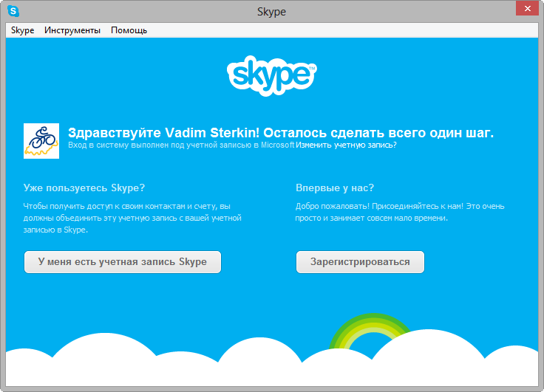Click the cyclist profile avatar picture

coord(41,141)
